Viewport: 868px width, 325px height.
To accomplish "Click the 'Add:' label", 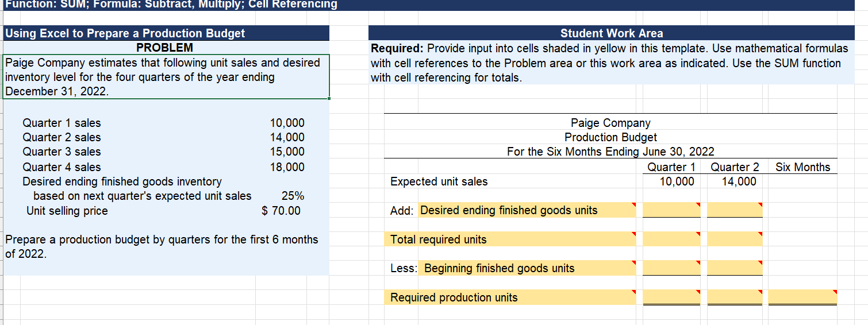I will click(x=401, y=211).
